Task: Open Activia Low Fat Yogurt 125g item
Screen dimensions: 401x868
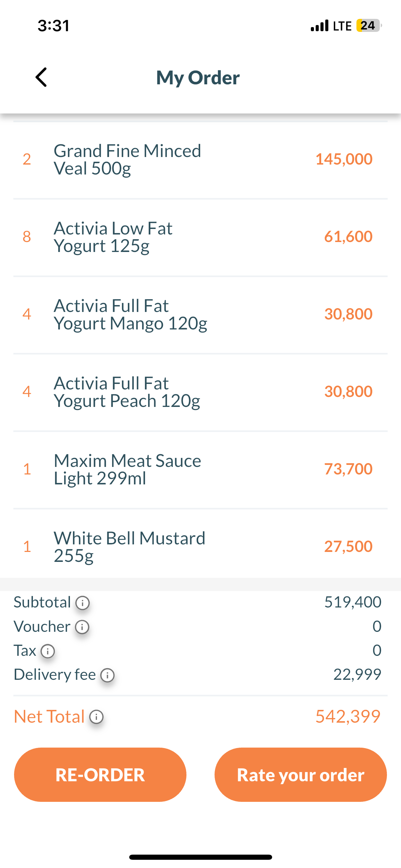Action: click(113, 237)
